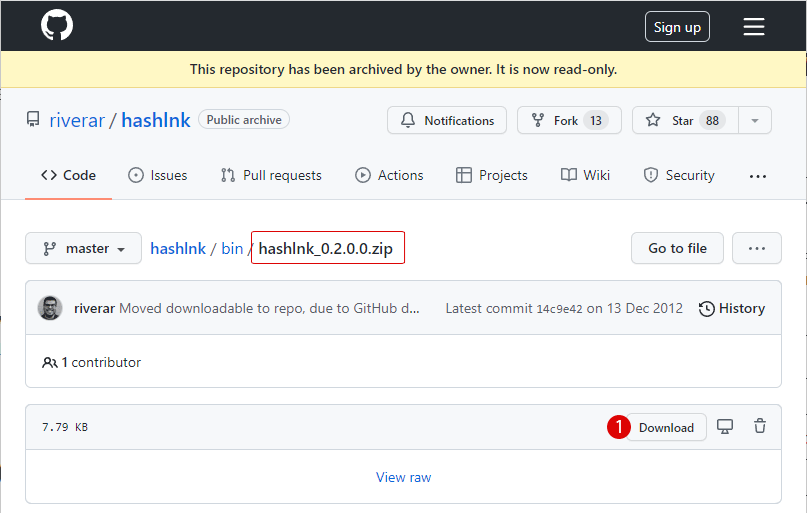807x513 pixels.
Task: Open the Wiki tab
Action: [x=585, y=175]
